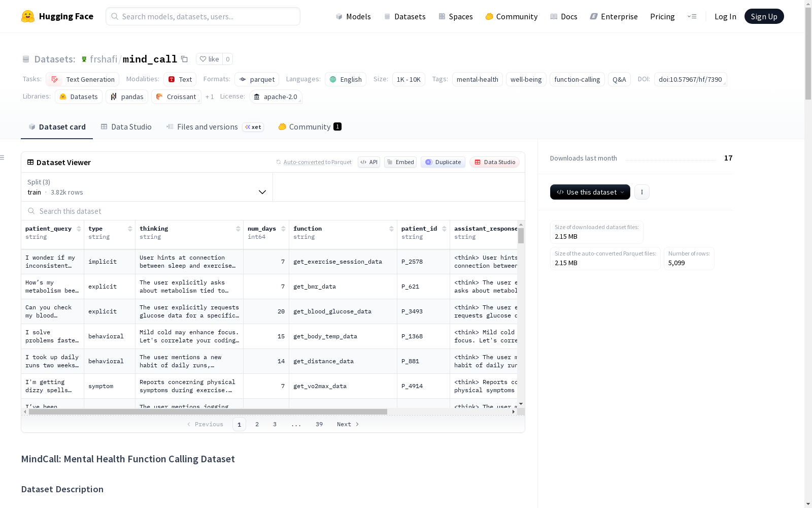Open the Use this dataset dropdown
Viewport: 812px width, 508px height.
590,192
